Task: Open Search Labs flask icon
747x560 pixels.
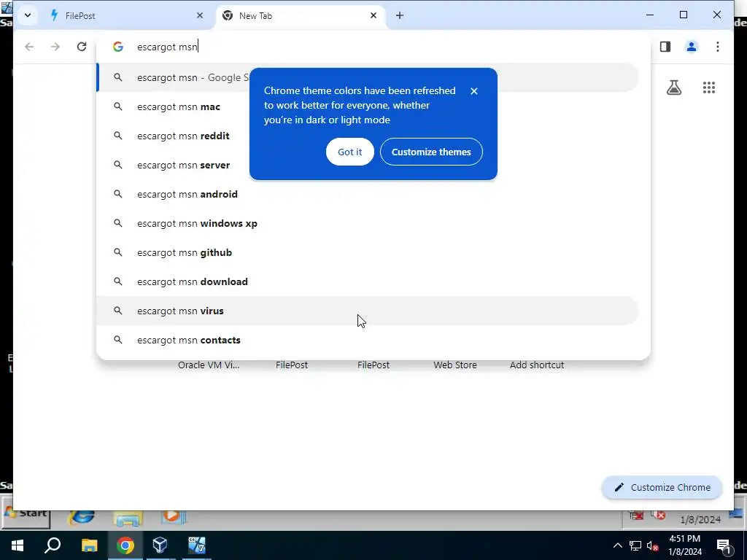Action: [674, 87]
